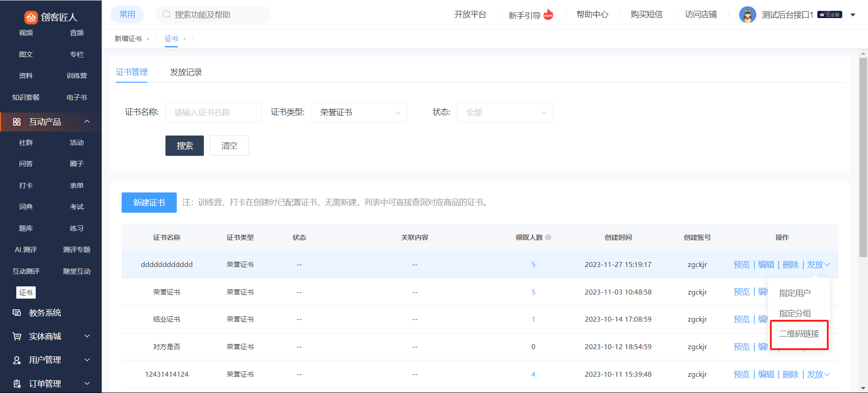868x393 pixels.
Task: Click the search magnifier icon
Action: pos(167,14)
